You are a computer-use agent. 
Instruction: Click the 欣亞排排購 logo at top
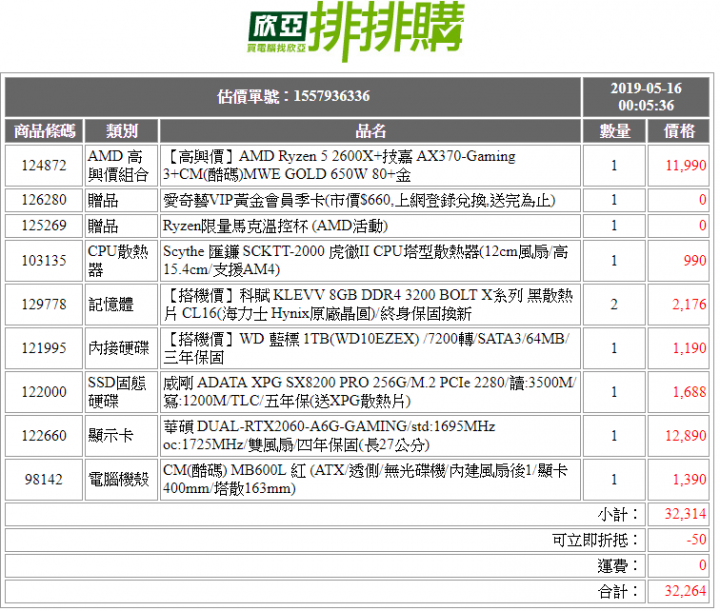pos(356,31)
